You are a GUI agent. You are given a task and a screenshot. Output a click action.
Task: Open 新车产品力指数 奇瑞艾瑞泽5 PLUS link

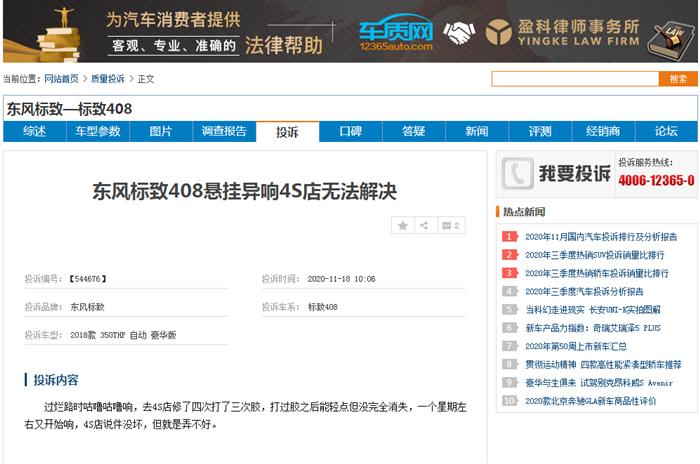[593, 328]
